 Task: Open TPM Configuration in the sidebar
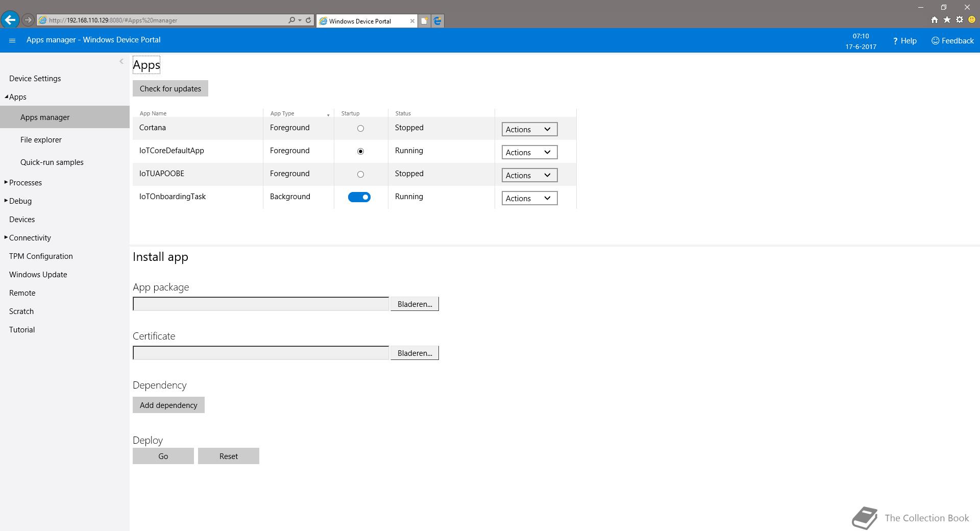click(x=41, y=256)
